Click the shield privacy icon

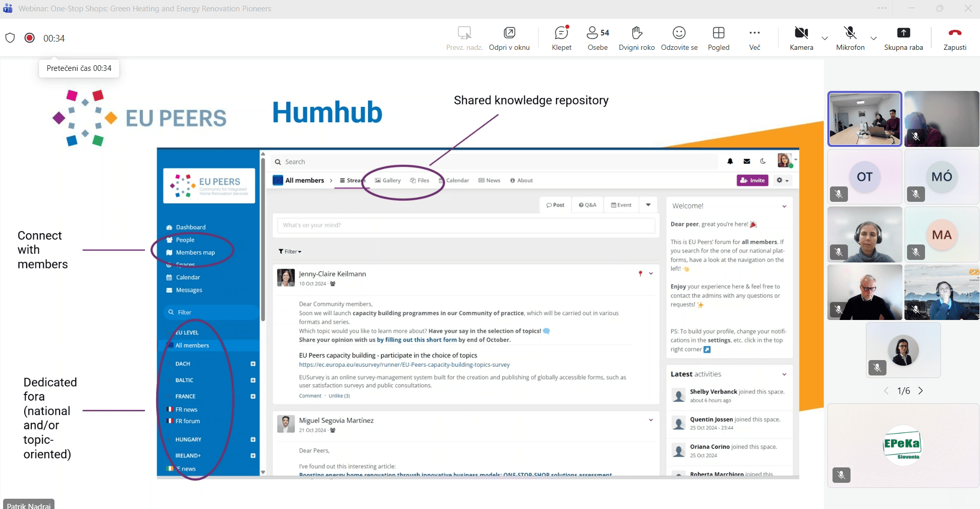(x=10, y=38)
